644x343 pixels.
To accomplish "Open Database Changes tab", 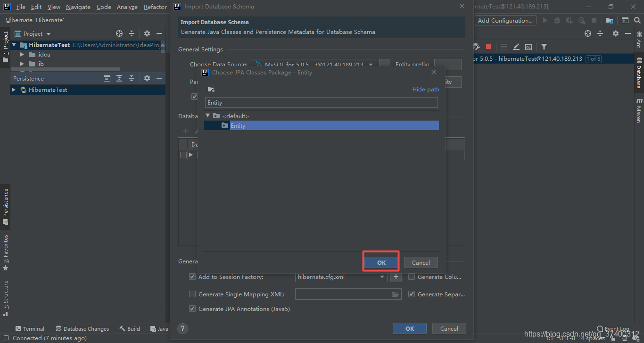I will pos(82,329).
